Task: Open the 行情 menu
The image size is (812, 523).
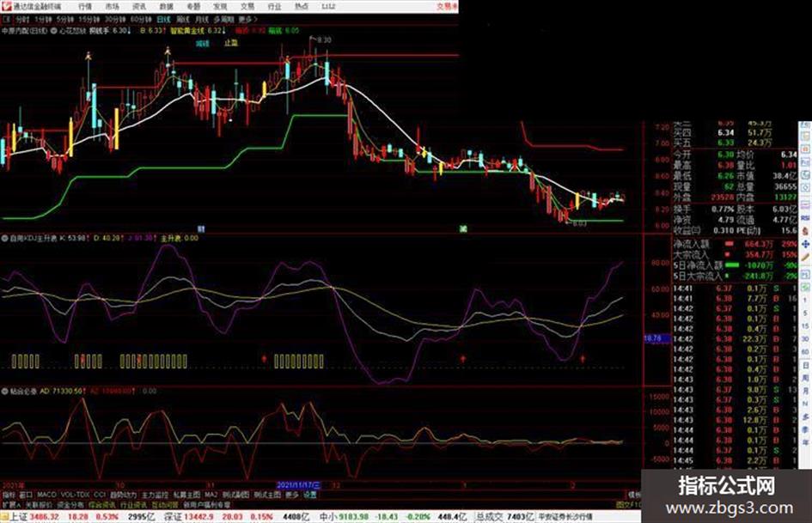Action: point(85,6)
